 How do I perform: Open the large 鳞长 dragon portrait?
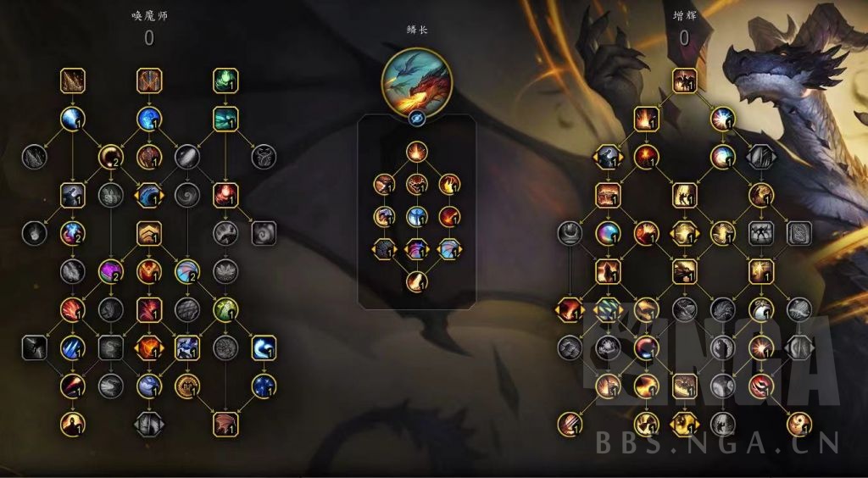(x=417, y=82)
